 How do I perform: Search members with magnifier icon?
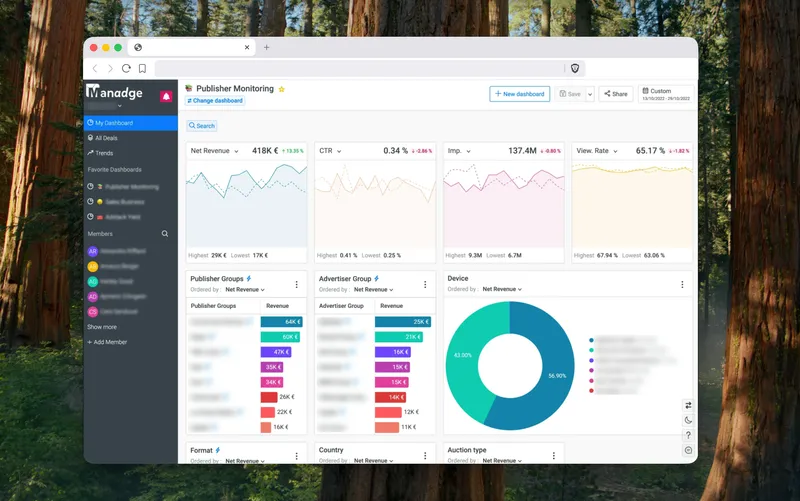click(165, 234)
